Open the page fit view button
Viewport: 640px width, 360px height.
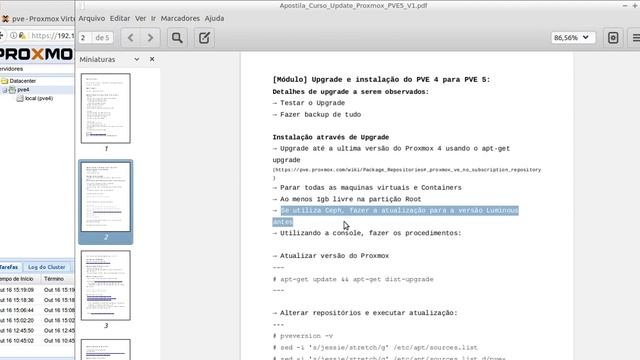[613, 38]
